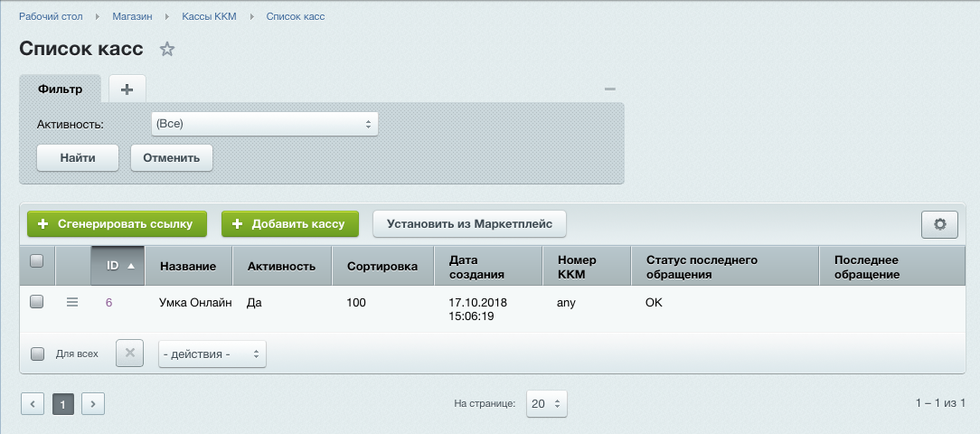
Task: Collapse the filter panel with minus icon
Action: click(x=609, y=89)
